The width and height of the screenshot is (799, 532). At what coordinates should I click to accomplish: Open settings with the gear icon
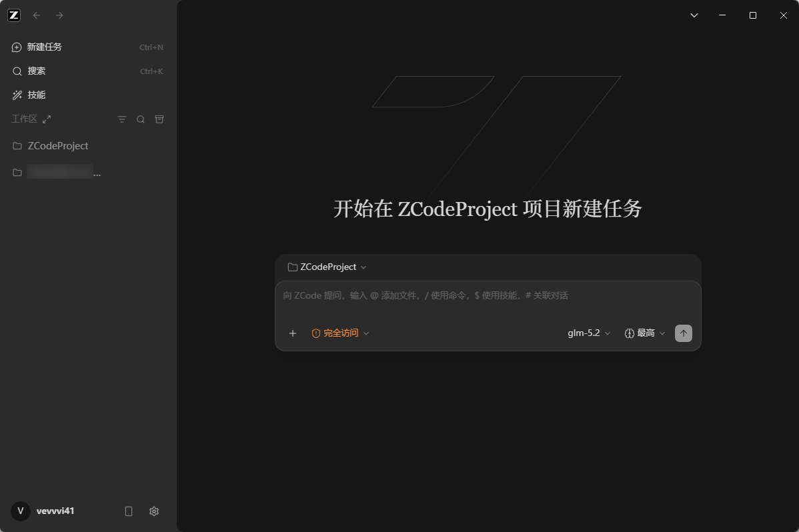tap(154, 511)
